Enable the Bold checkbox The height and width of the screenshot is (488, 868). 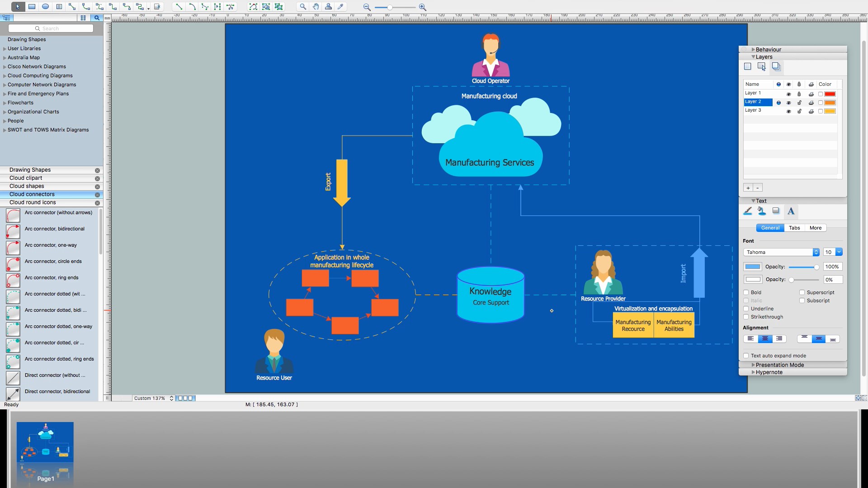pyautogui.click(x=746, y=292)
